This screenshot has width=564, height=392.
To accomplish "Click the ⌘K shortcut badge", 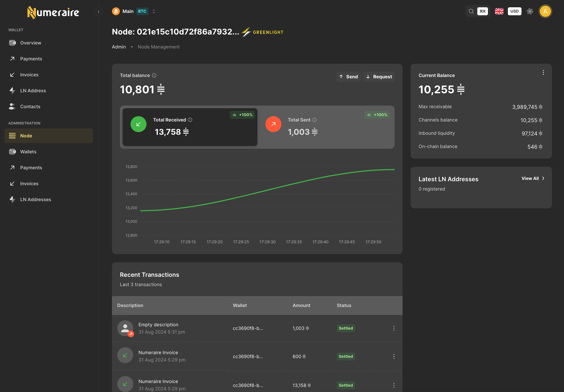I will (x=483, y=11).
